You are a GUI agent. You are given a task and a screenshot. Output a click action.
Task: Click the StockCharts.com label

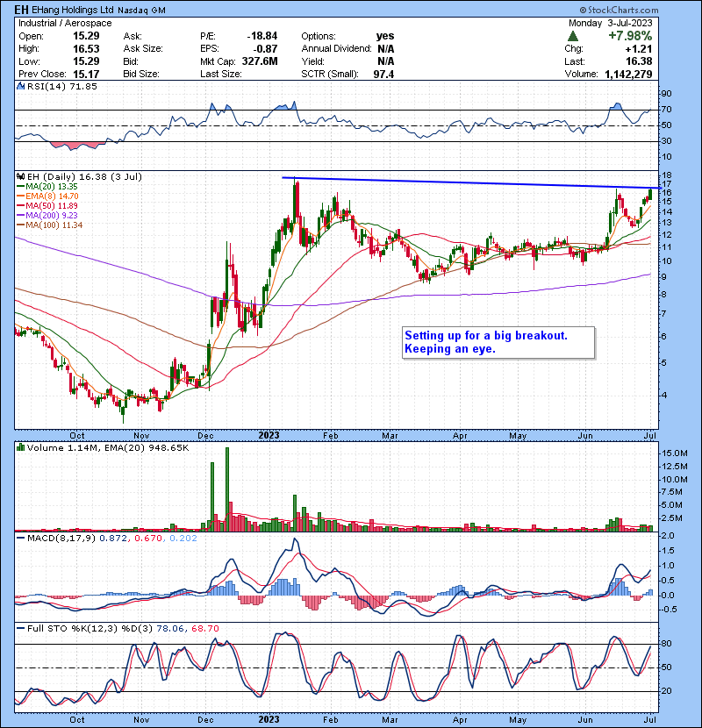point(619,10)
